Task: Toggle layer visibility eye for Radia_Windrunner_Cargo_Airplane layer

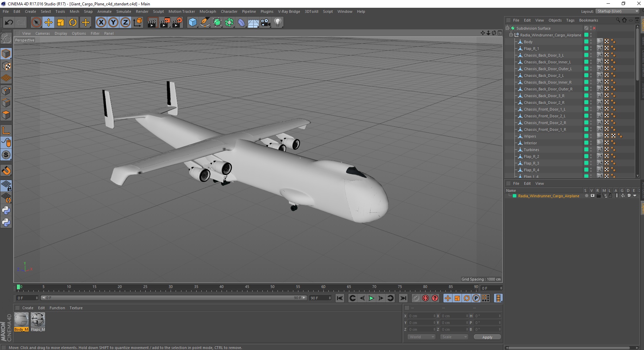Action: (592, 196)
